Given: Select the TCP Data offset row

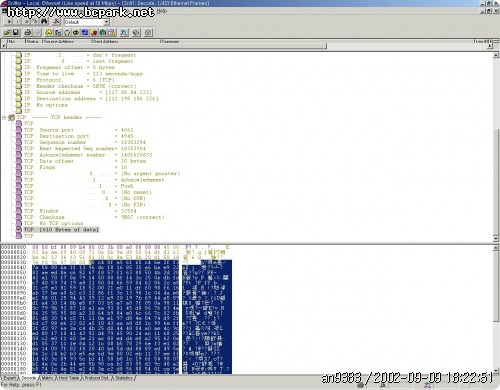Looking at the screenshot, I should tap(85, 161).
